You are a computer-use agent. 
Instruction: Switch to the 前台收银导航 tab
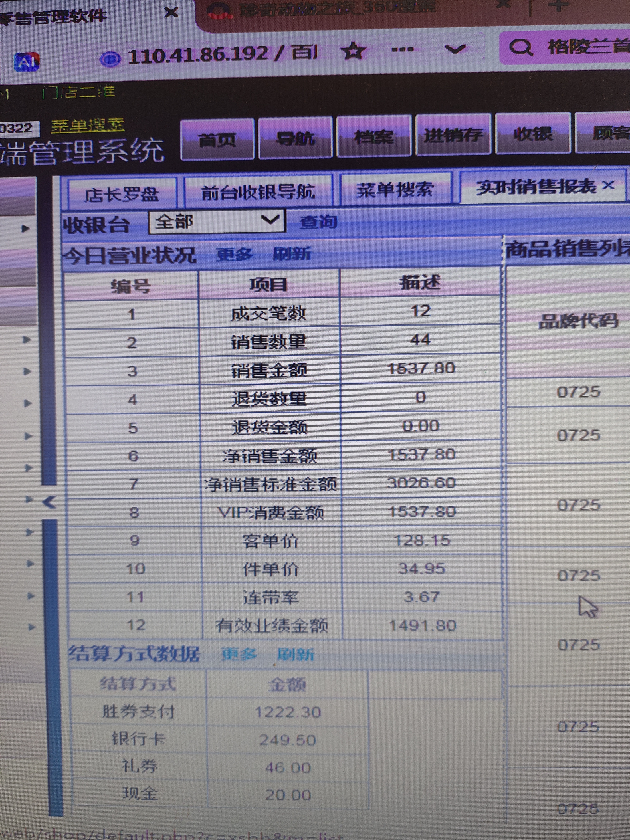[x=258, y=193]
